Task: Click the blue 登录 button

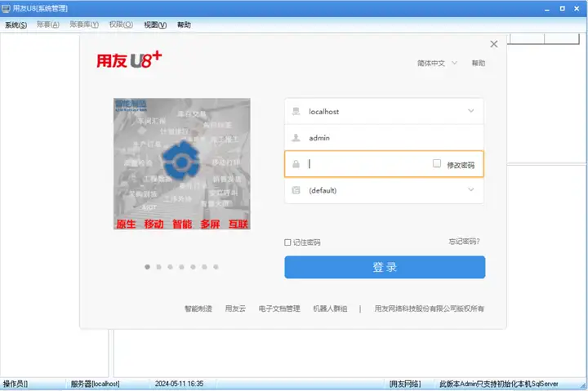Action: coord(385,267)
